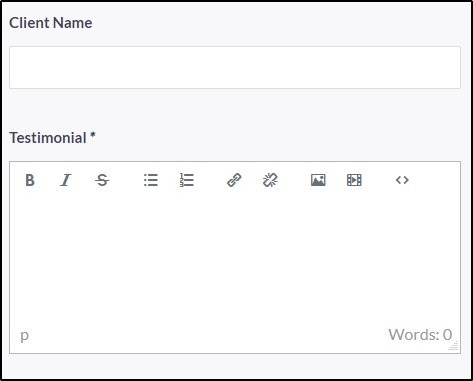Screen dimensions: 473x381
Task: Insert a hyperlink
Action: pos(234,180)
